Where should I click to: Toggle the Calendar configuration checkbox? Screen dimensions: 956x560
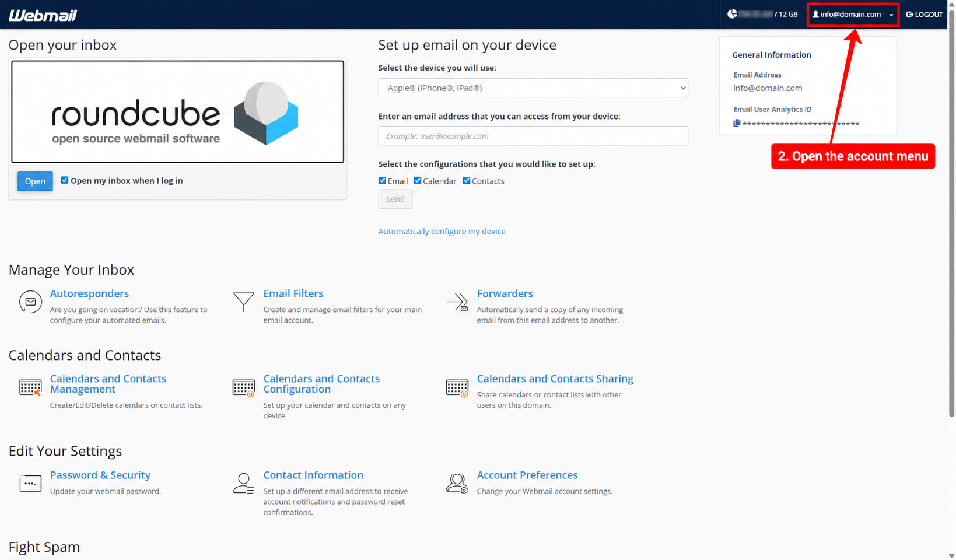tap(418, 181)
